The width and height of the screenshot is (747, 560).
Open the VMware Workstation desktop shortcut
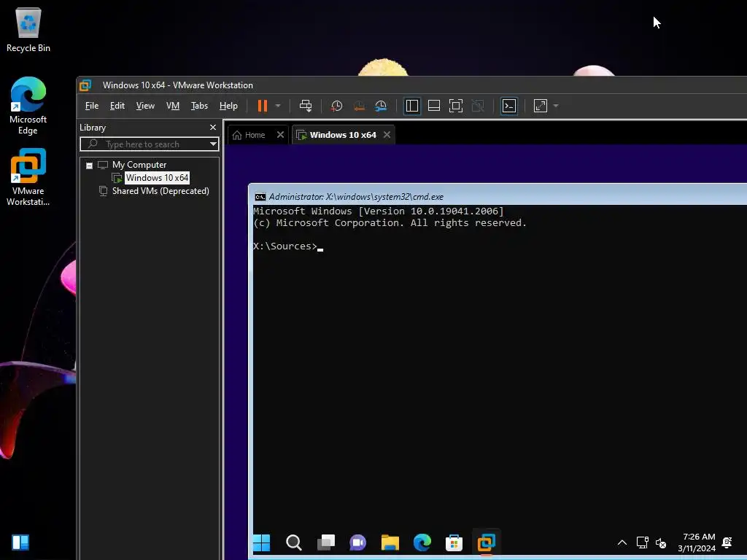(28, 177)
